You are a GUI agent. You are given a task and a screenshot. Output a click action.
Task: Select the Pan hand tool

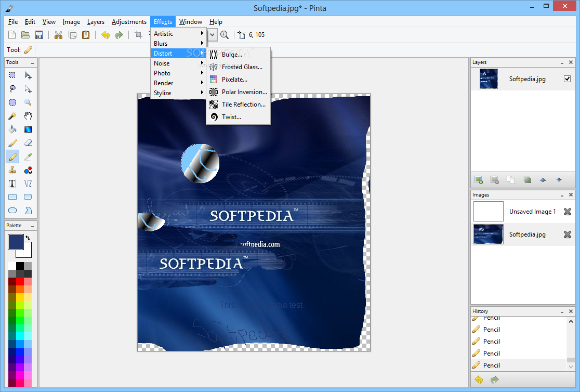point(28,116)
